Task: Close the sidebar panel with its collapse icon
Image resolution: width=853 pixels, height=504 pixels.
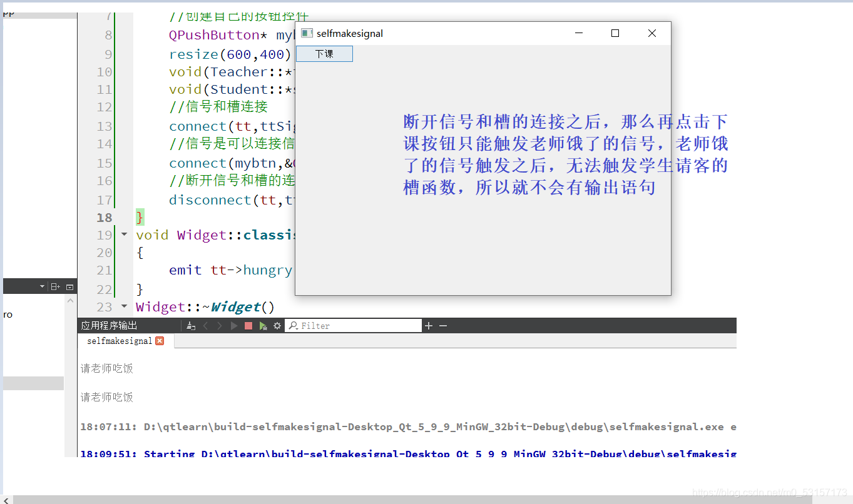Action: tap(69, 286)
